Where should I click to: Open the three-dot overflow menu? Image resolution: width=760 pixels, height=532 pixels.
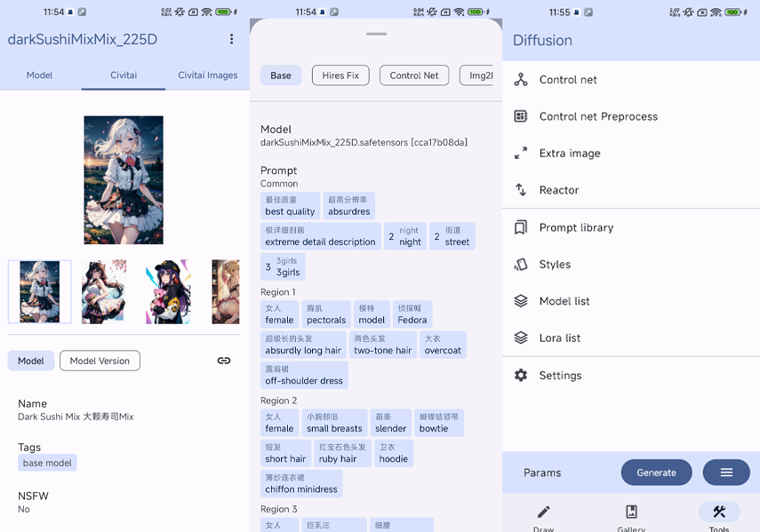point(232,39)
